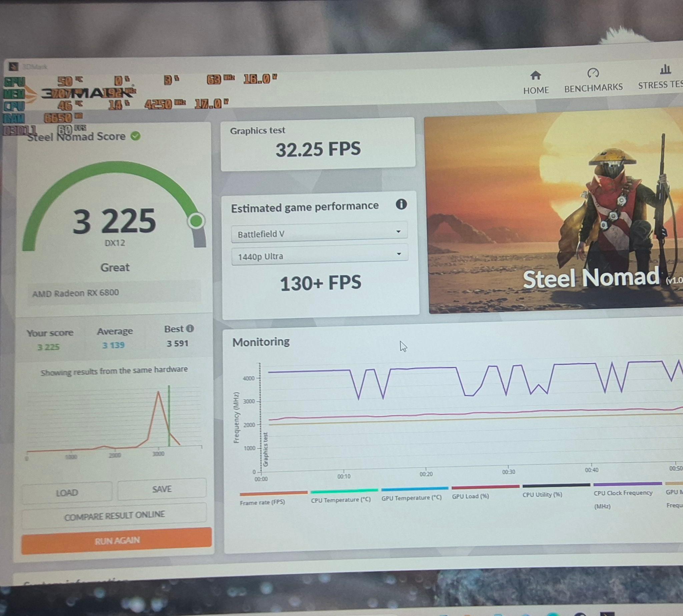Click COMPARE RESULT ONLINE button
683x616 pixels.
point(114,515)
